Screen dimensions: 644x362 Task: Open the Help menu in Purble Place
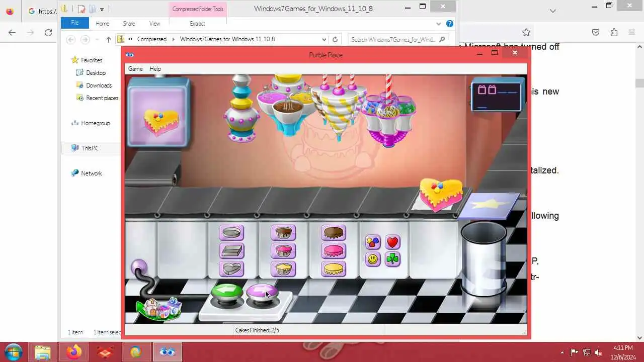(155, 69)
